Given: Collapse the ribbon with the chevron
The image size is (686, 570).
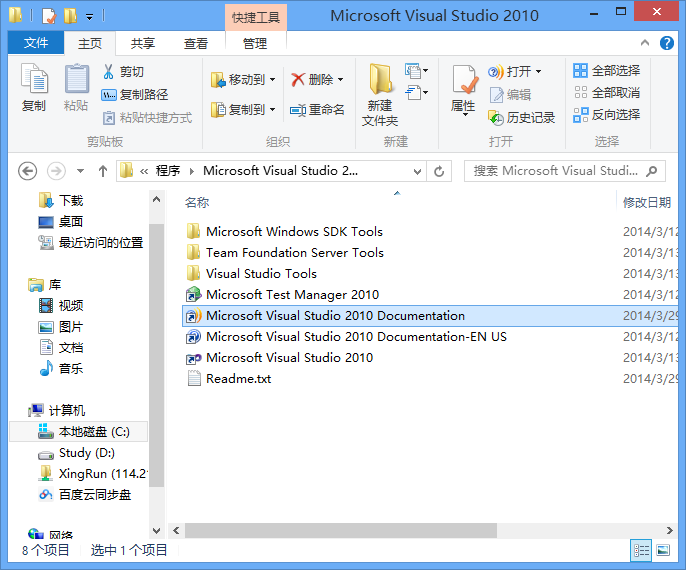Looking at the screenshot, I should 644,43.
